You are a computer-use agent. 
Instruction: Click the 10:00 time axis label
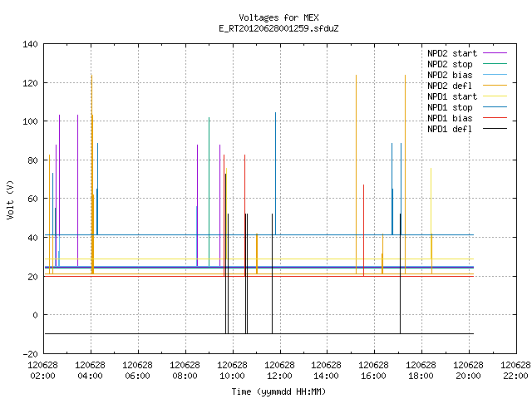click(232, 376)
